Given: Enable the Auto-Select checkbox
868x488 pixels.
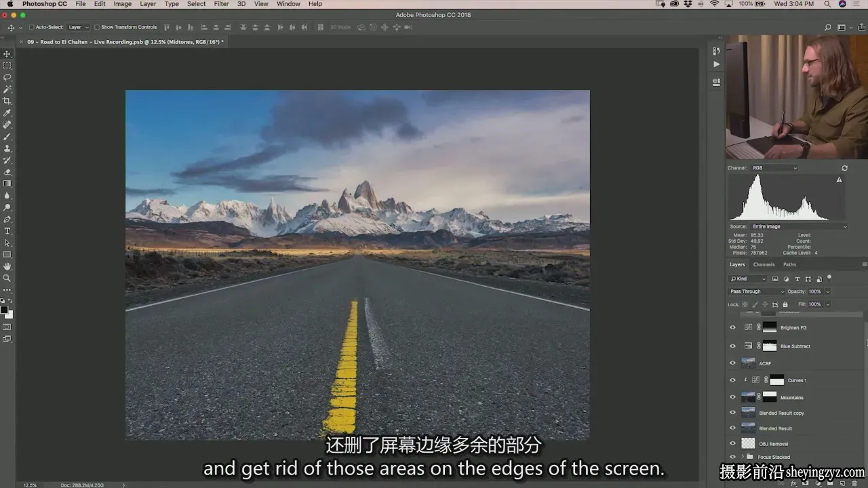Looking at the screenshot, I should coord(31,27).
